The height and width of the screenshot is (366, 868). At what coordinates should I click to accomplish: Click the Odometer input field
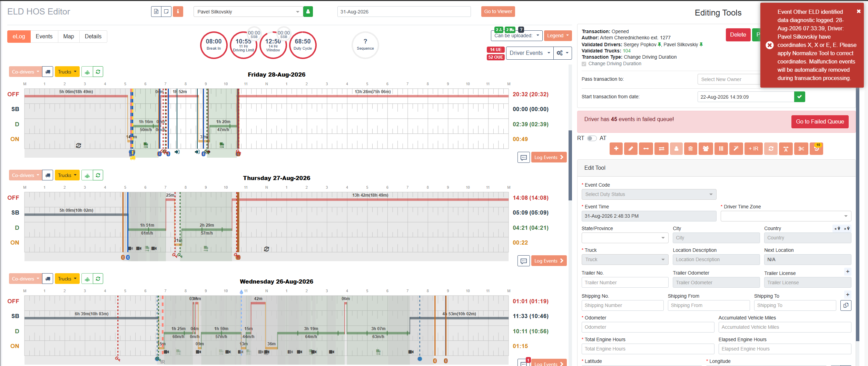(648, 327)
